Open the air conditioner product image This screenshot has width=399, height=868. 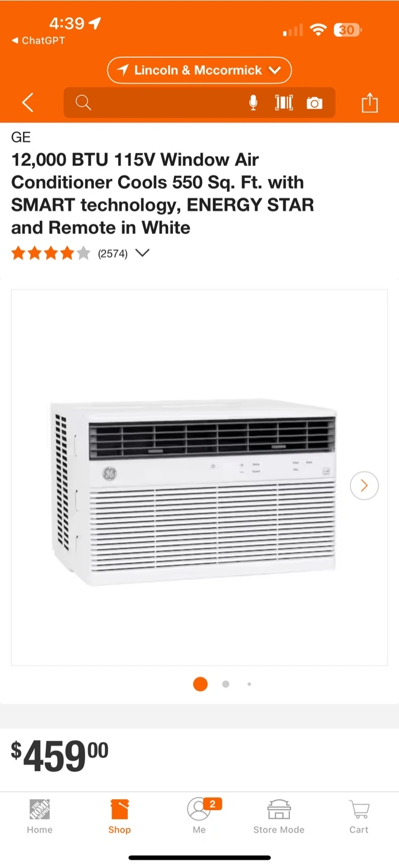(x=193, y=491)
